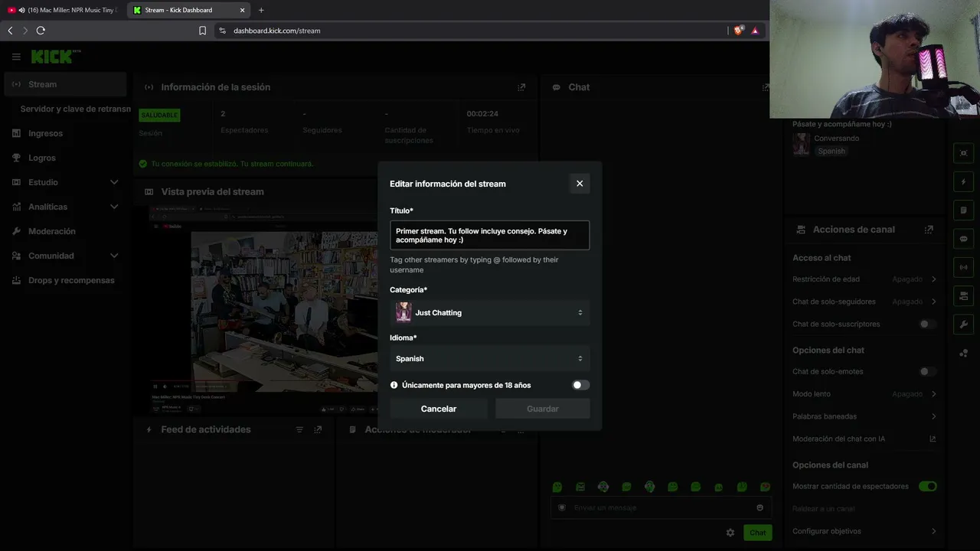This screenshot has width=980, height=551.
Task: Select Stream in the sidebar
Action: (65, 84)
